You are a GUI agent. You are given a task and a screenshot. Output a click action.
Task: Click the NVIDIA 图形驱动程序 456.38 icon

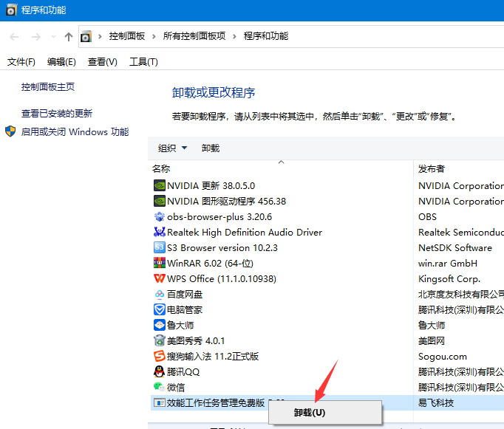(160, 202)
